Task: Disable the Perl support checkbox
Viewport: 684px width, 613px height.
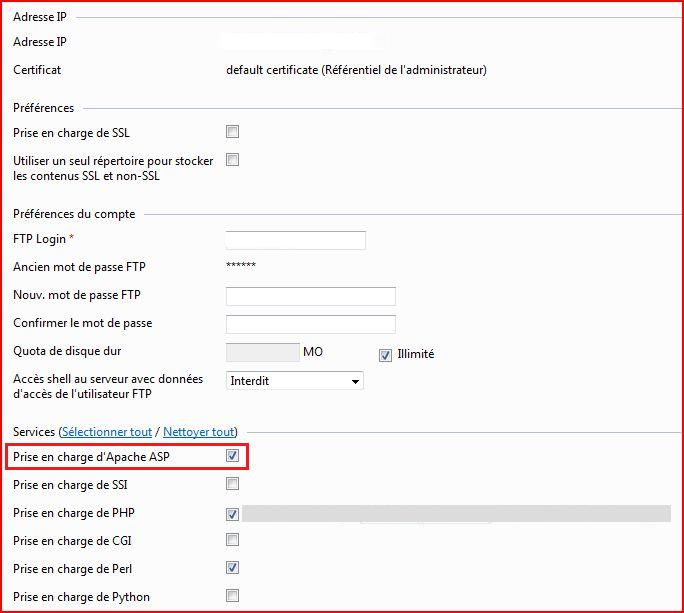Action: pyautogui.click(x=233, y=568)
